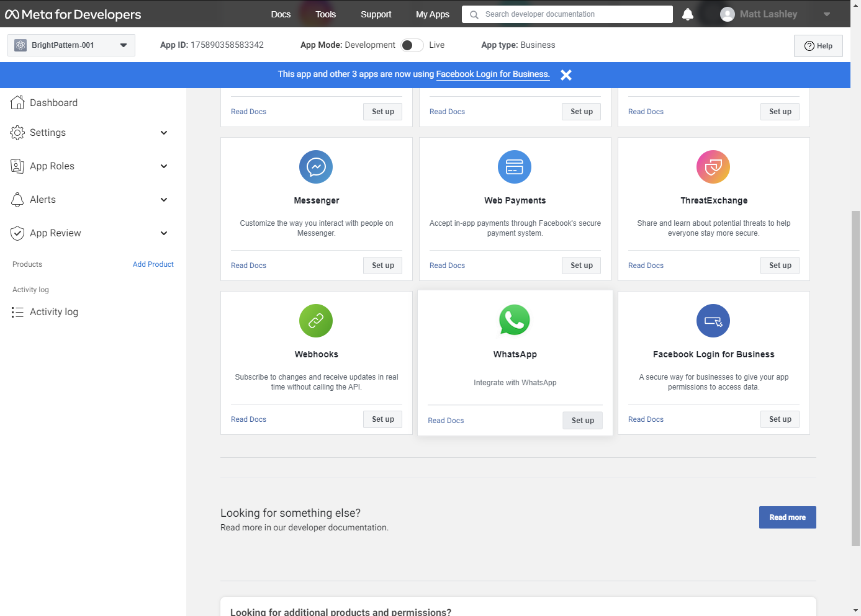The image size is (861, 616).
Task: Click the App ID number 175890358583342
Action: (227, 45)
